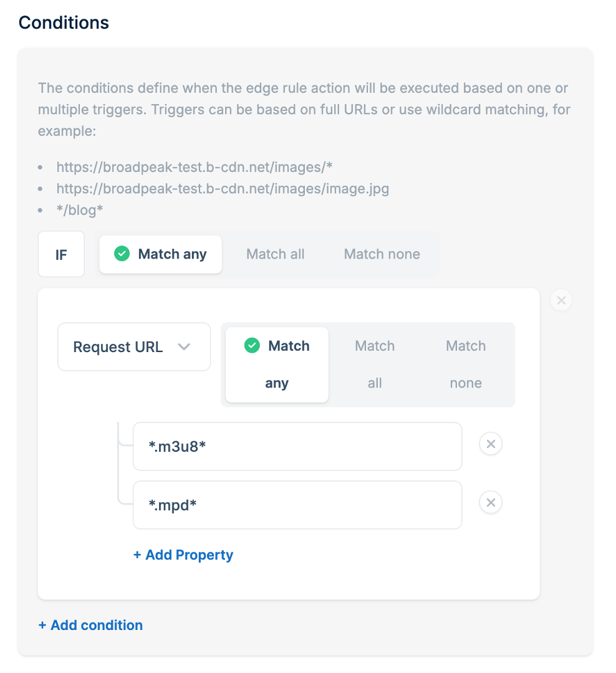Click green checkmark in Match any beside IF
The width and height of the screenshot is (616, 673).
122,254
